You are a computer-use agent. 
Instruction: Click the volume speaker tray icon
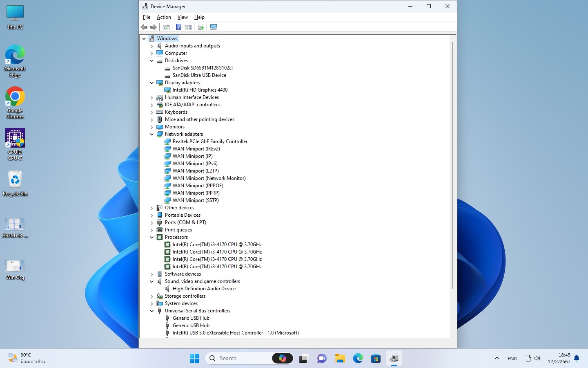coord(537,359)
